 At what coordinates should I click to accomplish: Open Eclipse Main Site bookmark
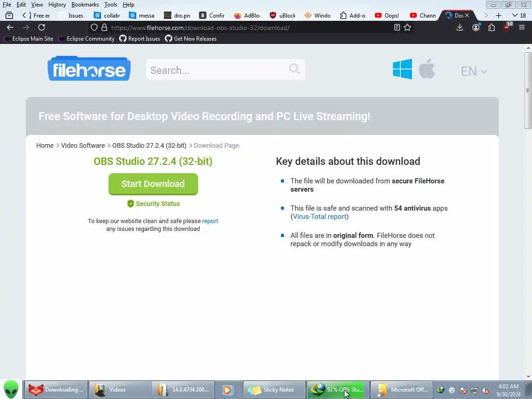tap(29, 39)
